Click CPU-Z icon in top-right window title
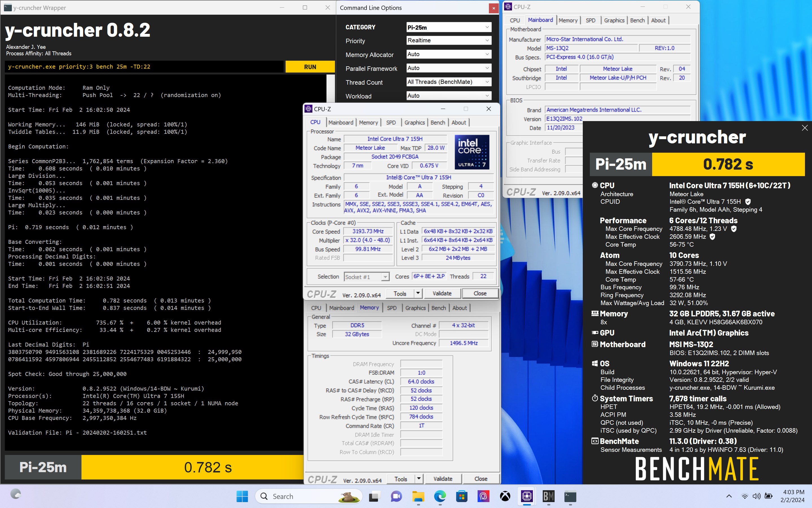The image size is (812, 508). point(508,7)
